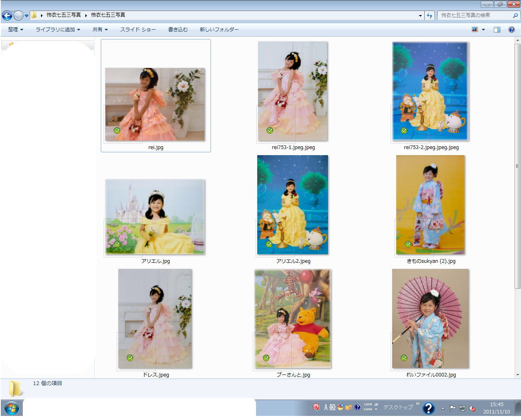Click the file name アリエル2.jpeg
This screenshot has width=521, height=420.
point(293,261)
